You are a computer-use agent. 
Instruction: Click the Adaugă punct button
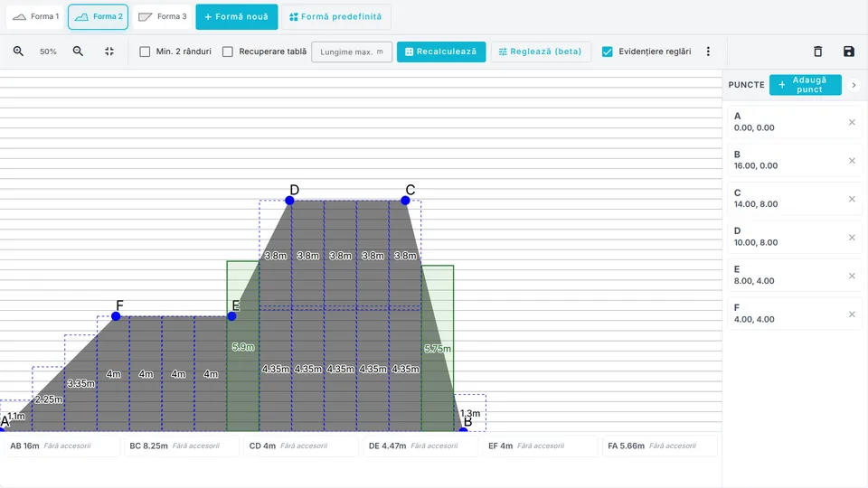pos(806,85)
